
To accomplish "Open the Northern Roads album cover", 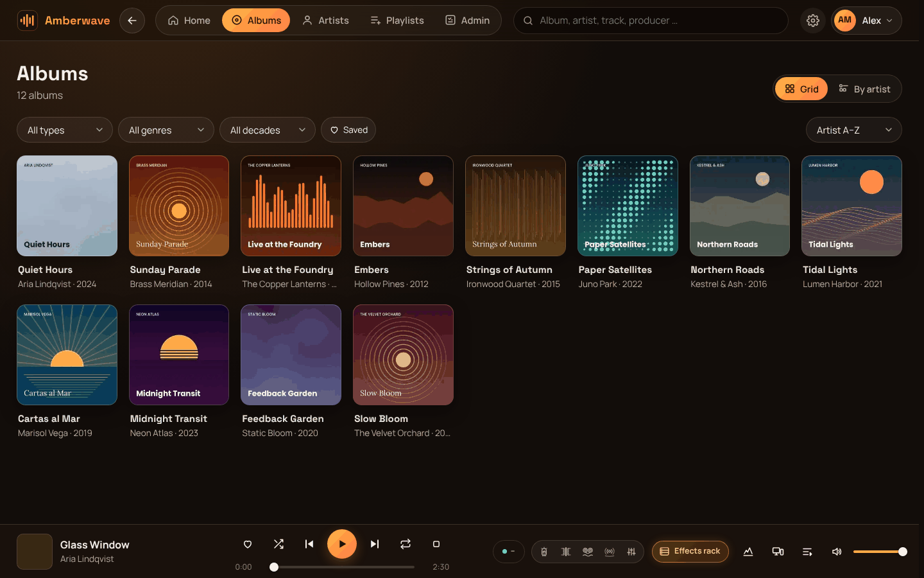I will (x=740, y=206).
